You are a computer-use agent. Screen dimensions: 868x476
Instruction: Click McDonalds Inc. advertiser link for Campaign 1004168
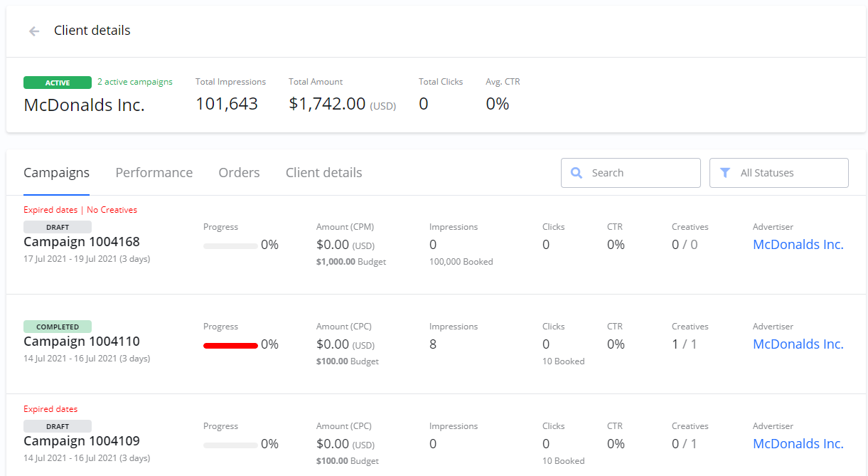click(798, 245)
